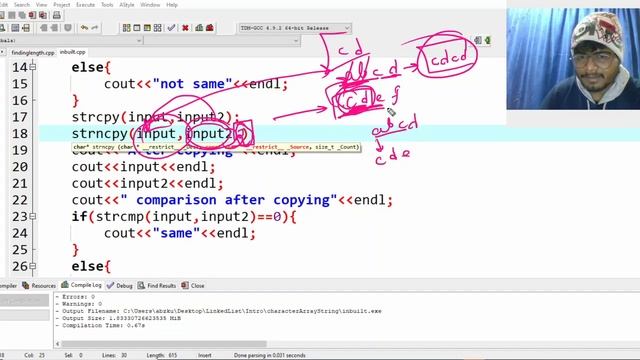This screenshot has height=360, width=640.
Task: Click the Close file icon in toolbar
Action: [x=32, y=15]
